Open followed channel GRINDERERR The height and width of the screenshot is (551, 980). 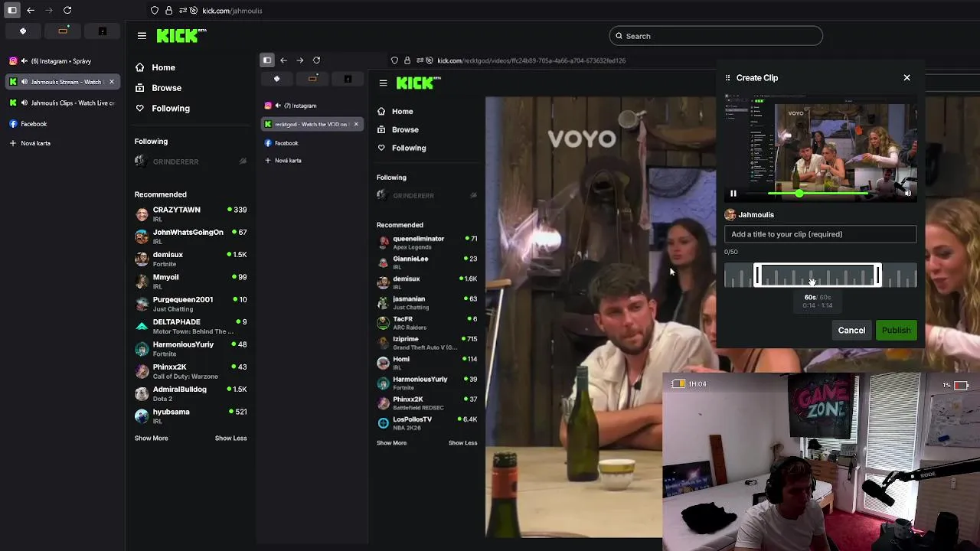tap(175, 161)
